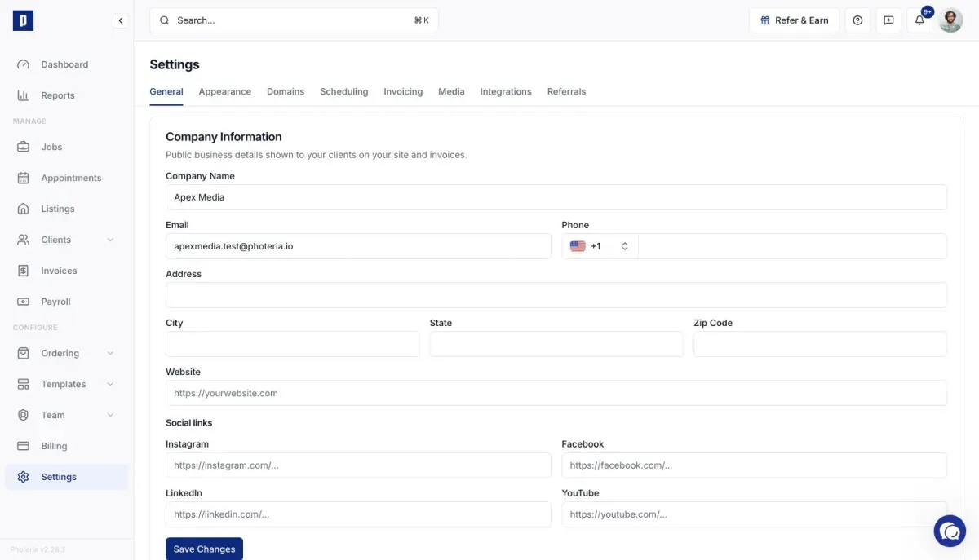This screenshot has height=560, width=979.
Task: Click the Save Changes button
Action: (x=204, y=549)
